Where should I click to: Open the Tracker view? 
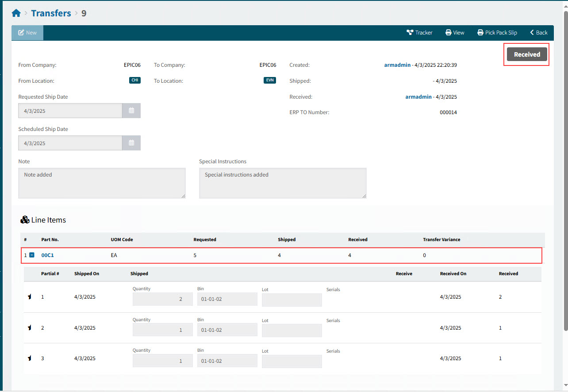tap(419, 33)
